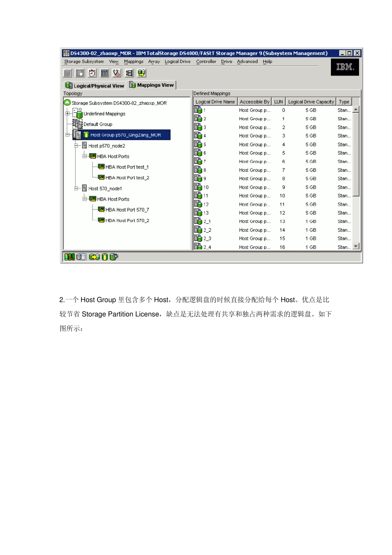Expand the Undefined Mappings node
392x555 pixels.
(67, 113)
